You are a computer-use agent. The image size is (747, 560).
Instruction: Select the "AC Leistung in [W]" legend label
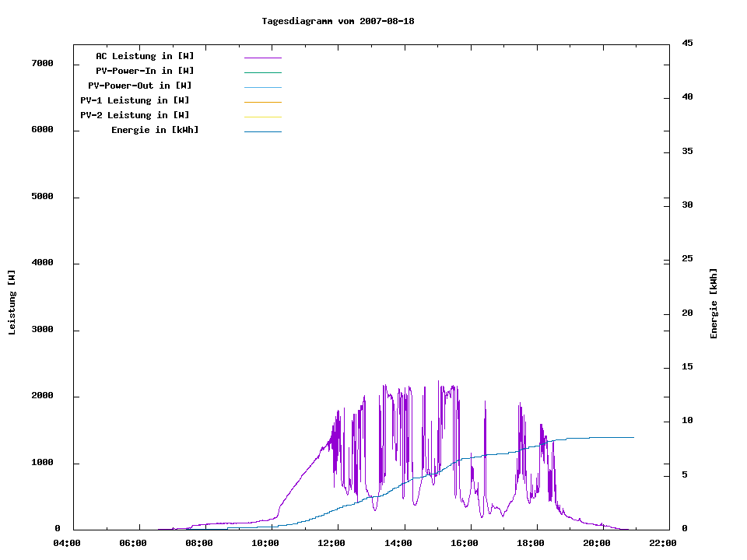145,56
